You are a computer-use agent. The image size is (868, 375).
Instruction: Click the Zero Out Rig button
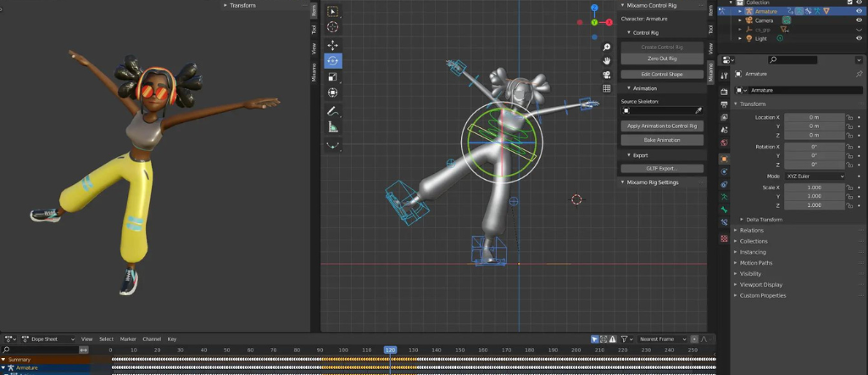tap(662, 59)
